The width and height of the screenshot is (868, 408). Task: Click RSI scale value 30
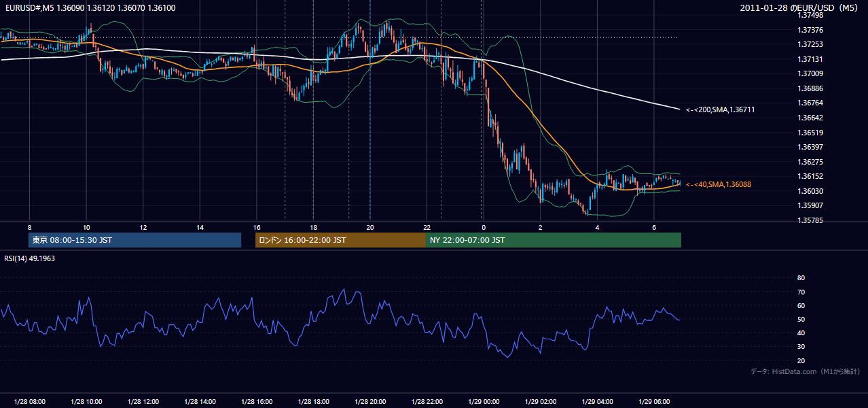click(x=801, y=347)
